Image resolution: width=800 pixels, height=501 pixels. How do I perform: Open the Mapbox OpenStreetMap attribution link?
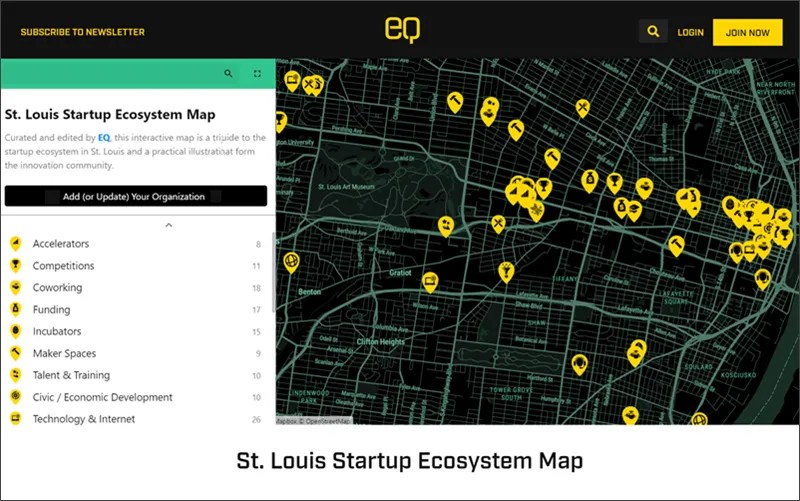[x=314, y=421]
